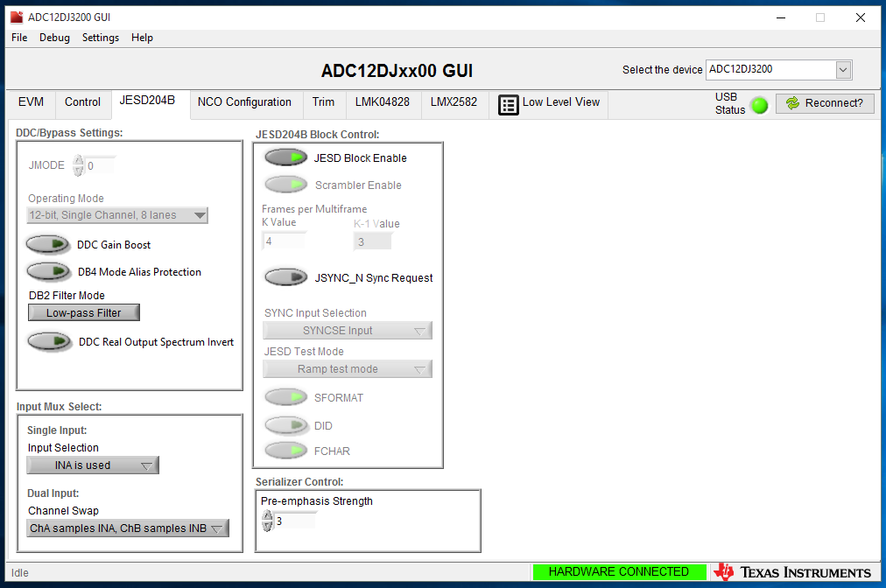
Task: Click the Texas Instruments logo
Action: click(792, 572)
